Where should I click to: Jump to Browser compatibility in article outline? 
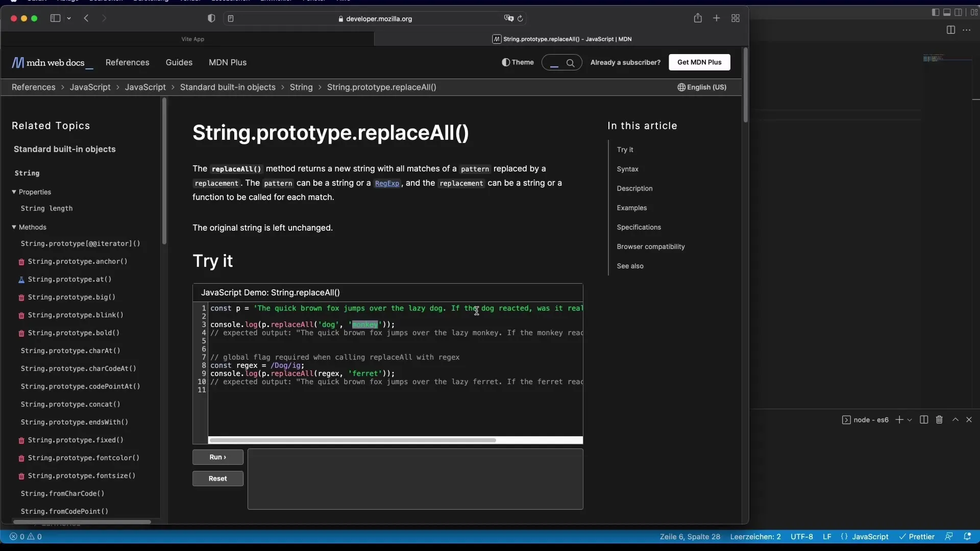(x=651, y=246)
